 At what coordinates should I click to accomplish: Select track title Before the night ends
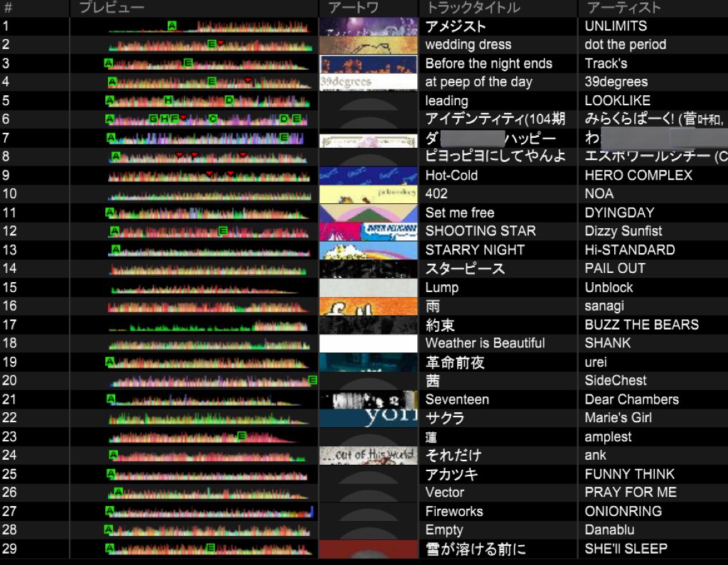point(488,63)
